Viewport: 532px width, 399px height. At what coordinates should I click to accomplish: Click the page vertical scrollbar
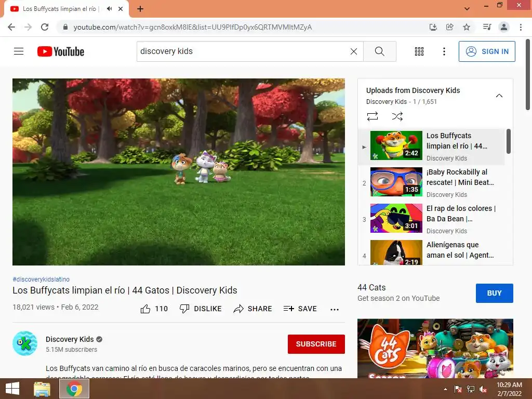[x=528, y=75]
